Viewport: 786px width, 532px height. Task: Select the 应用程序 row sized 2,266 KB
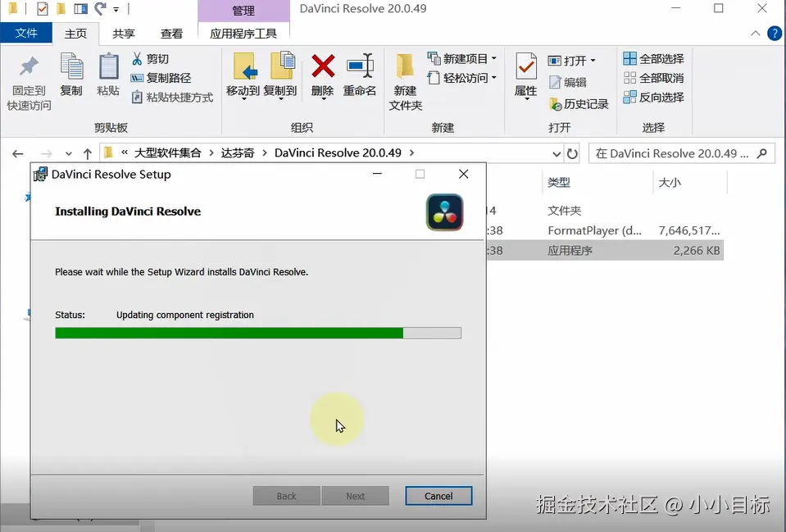[x=605, y=250]
